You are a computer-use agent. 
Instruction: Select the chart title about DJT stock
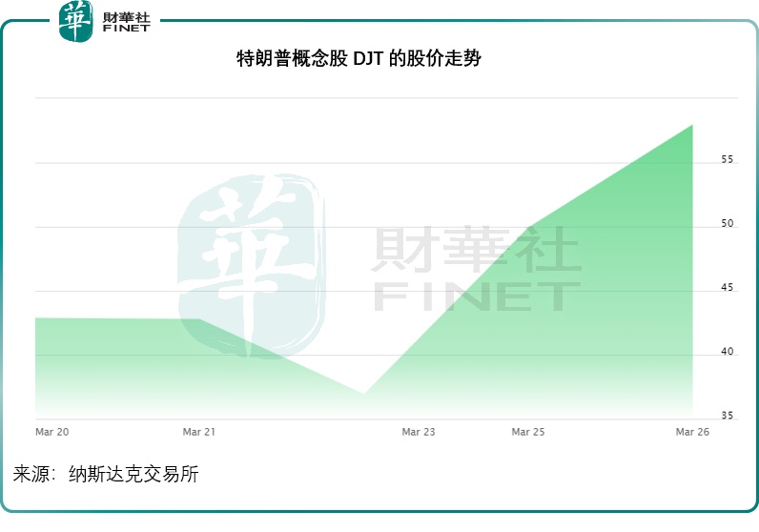tap(359, 59)
